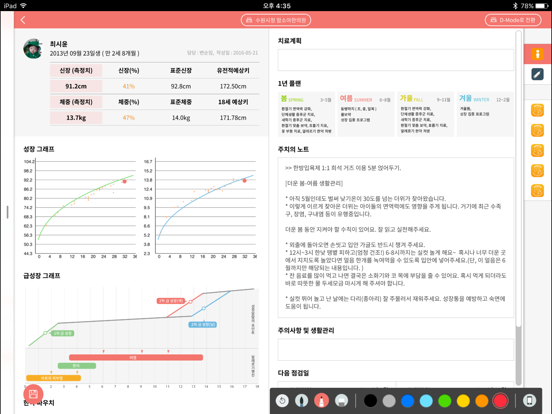Click the red dot on the height growth chart
This screenshot has width=552, height=414.
coord(124,181)
